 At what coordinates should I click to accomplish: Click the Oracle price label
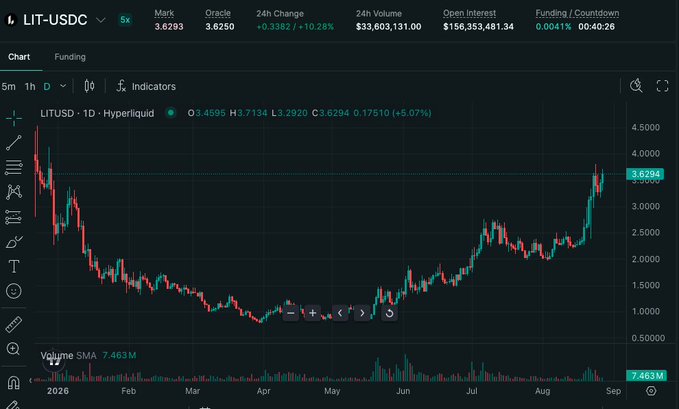[218, 13]
